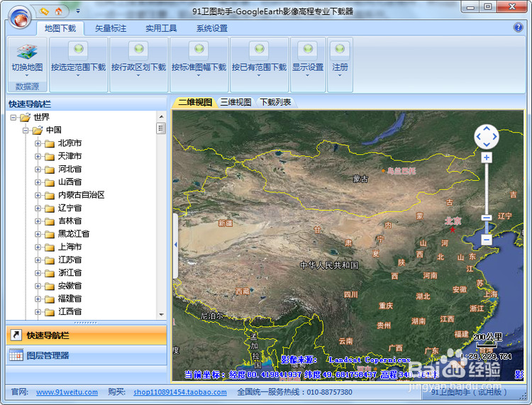This screenshot has width=532, height=405.
Task: Open shop110891454.taobao.com purchase link
Action: click(180, 392)
